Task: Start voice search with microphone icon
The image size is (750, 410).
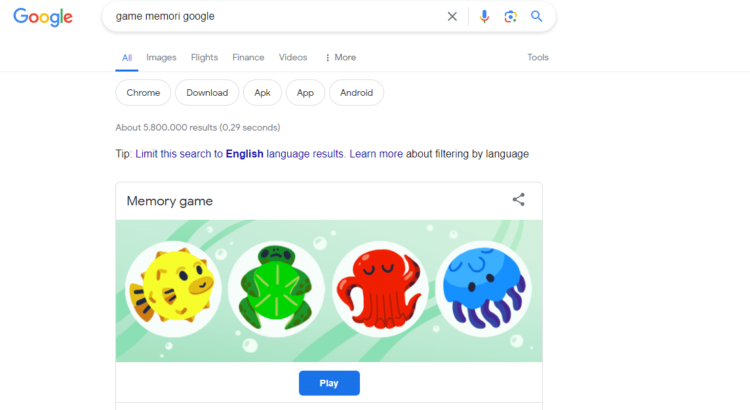Action: point(484,16)
